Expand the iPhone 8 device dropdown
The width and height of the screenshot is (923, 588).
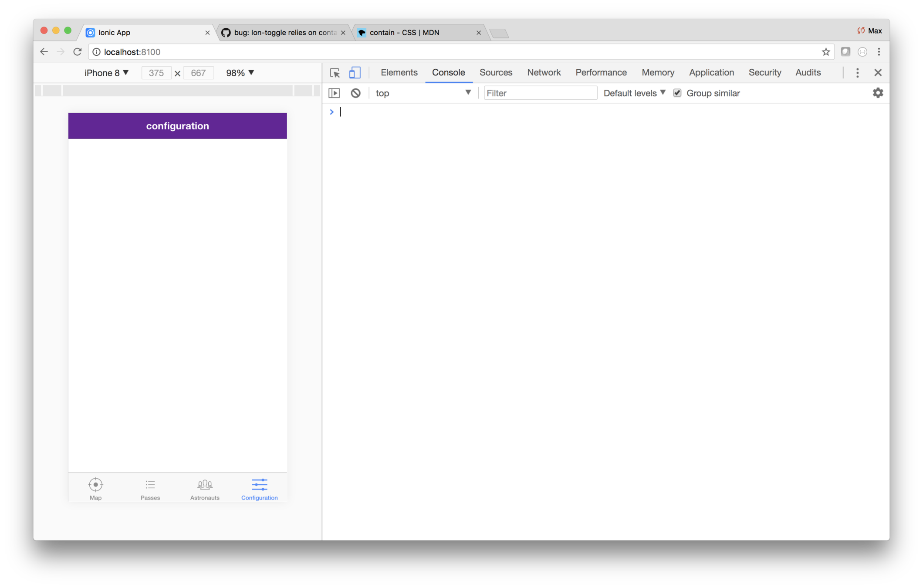[106, 73]
